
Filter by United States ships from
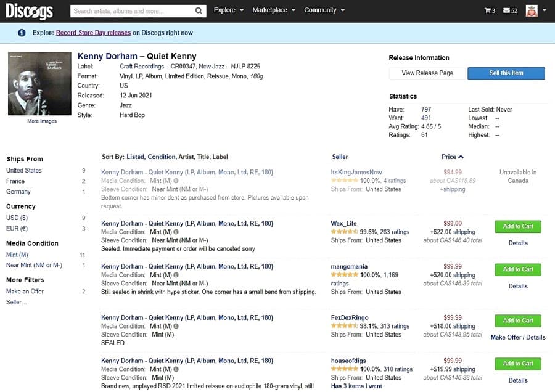24,170
